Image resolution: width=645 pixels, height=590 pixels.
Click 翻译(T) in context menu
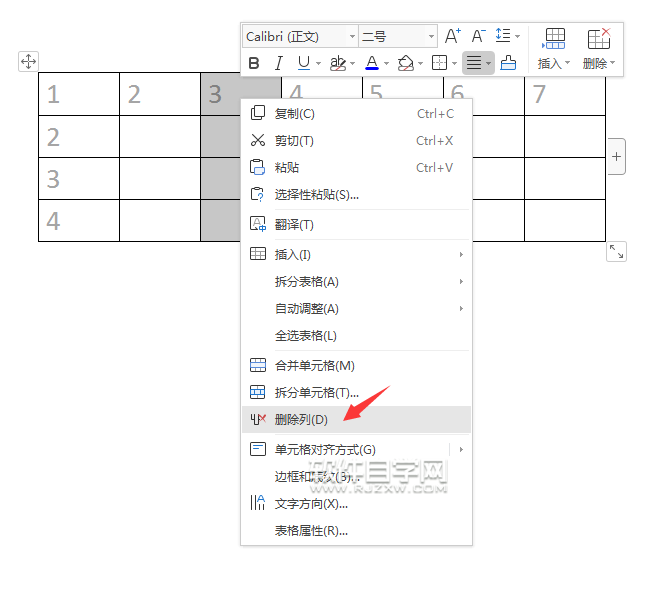356,225
